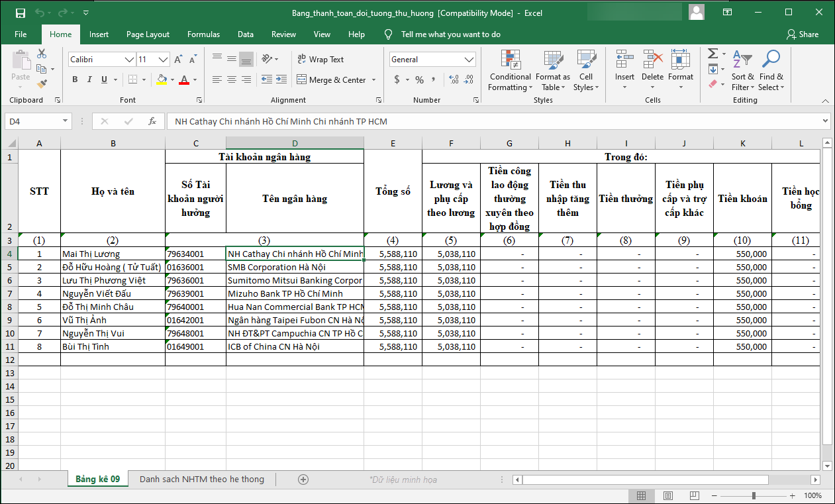Expand the Merge & Center dropdown arrow

tap(373, 80)
